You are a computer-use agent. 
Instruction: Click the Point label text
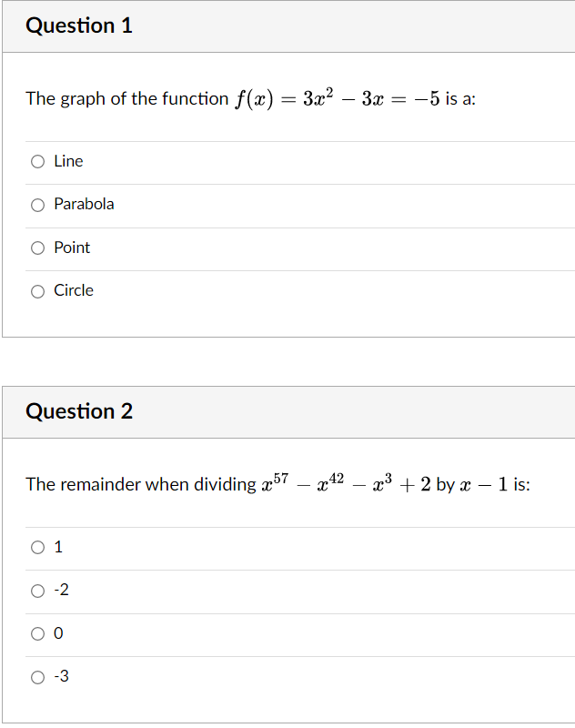click(x=72, y=248)
